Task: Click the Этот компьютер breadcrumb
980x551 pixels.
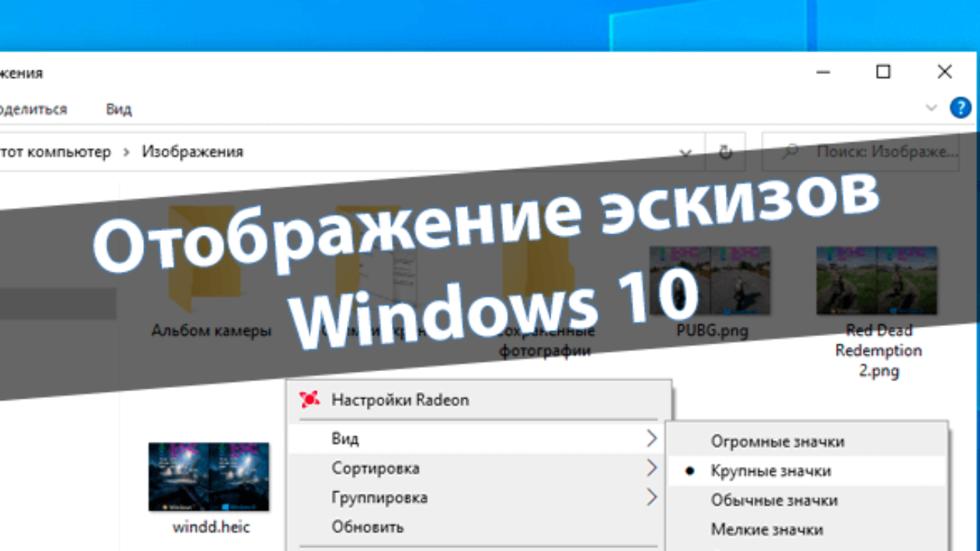Action: [55, 152]
